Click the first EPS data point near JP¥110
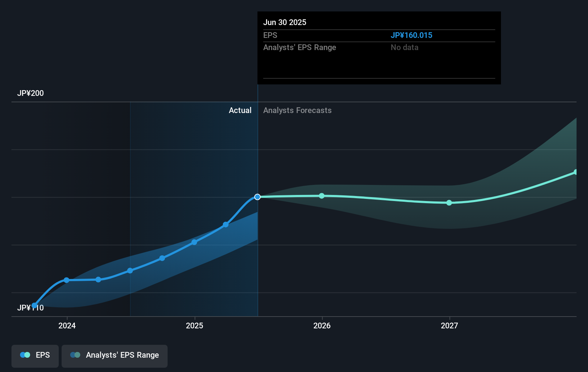 coord(34,305)
